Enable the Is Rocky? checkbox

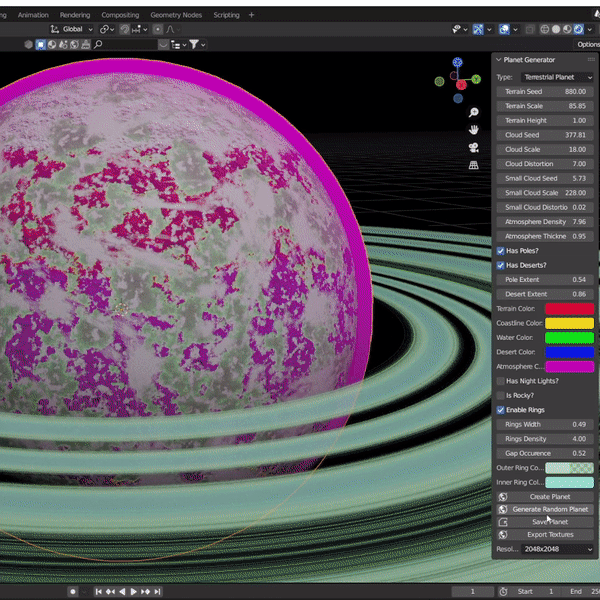501,395
